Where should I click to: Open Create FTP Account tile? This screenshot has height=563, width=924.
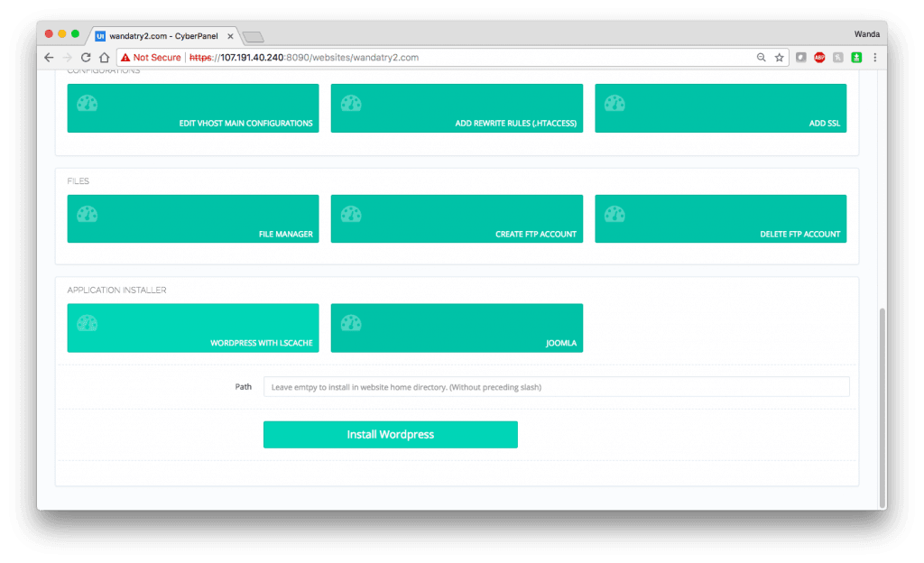click(457, 219)
